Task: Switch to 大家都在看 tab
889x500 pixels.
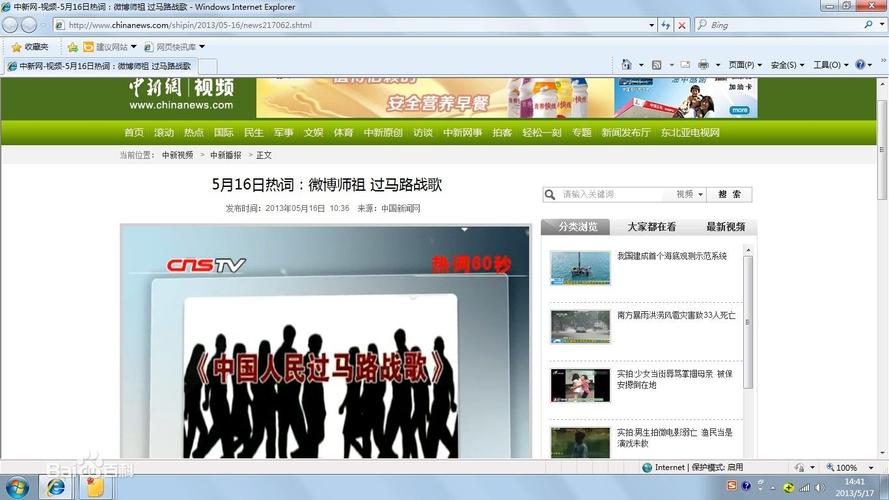Action: (x=651, y=227)
